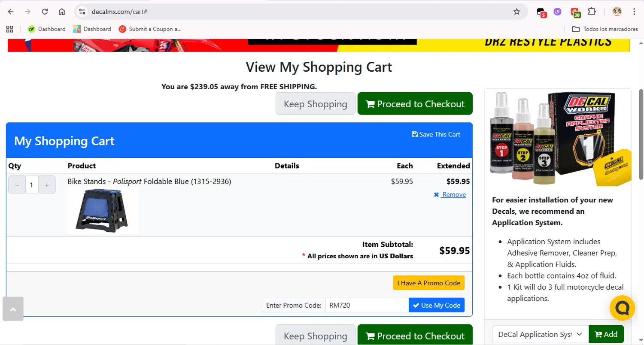Open the yellow chat widget
The image size is (644, 345).
(x=622, y=308)
